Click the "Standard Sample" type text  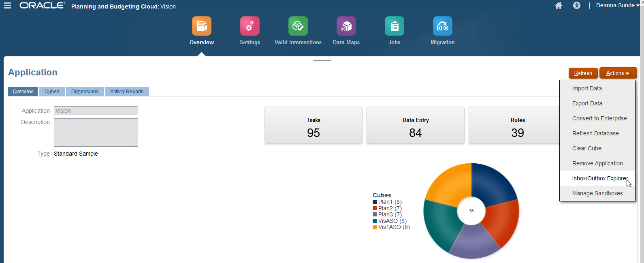(76, 154)
